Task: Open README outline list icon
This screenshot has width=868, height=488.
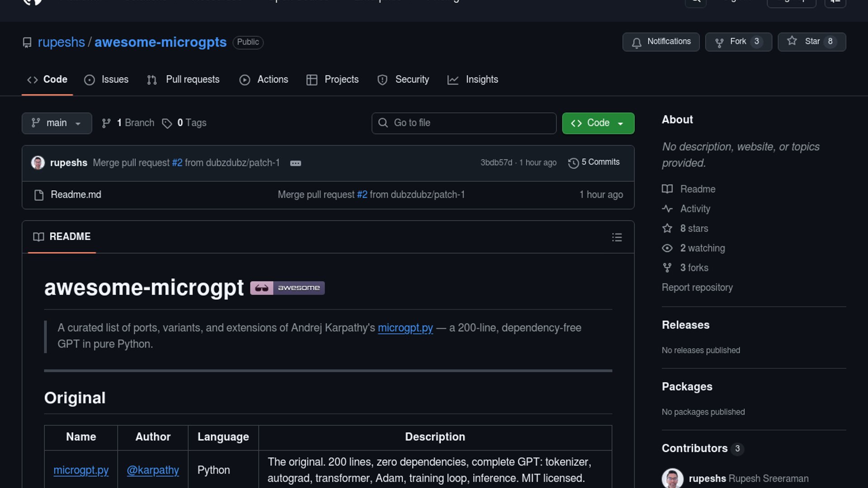Action: pos(617,237)
